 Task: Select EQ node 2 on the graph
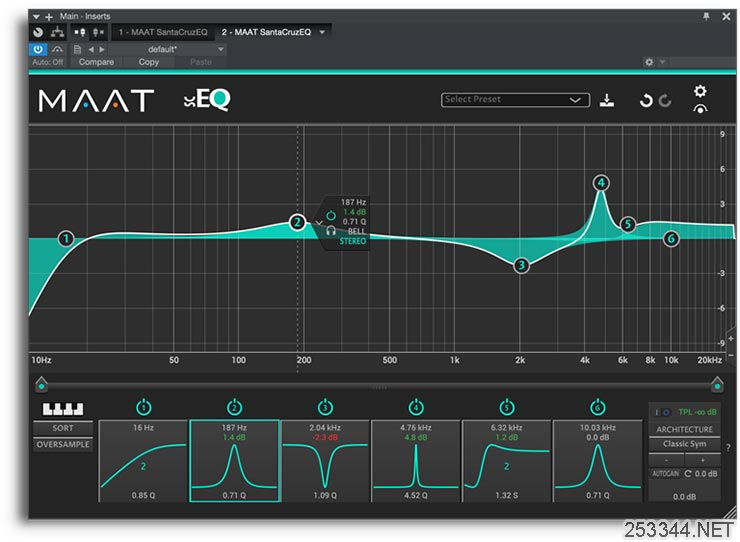coord(297,222)
